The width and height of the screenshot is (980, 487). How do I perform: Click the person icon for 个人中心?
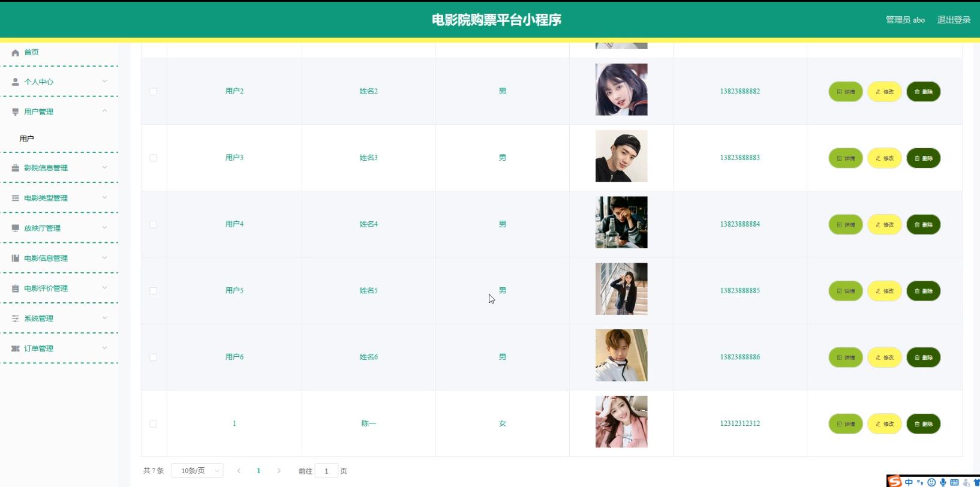pos(16,82)
